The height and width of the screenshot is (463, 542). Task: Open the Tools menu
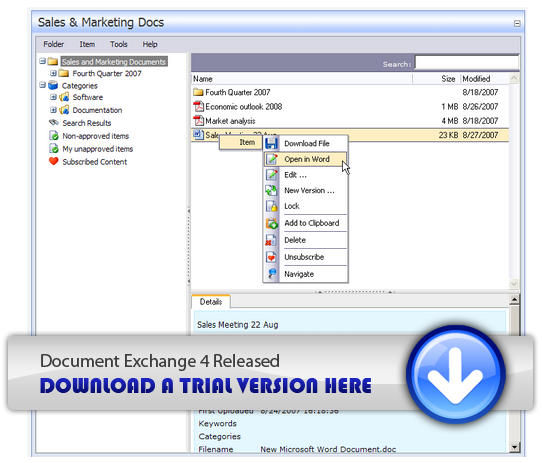(x=119, y=44)
